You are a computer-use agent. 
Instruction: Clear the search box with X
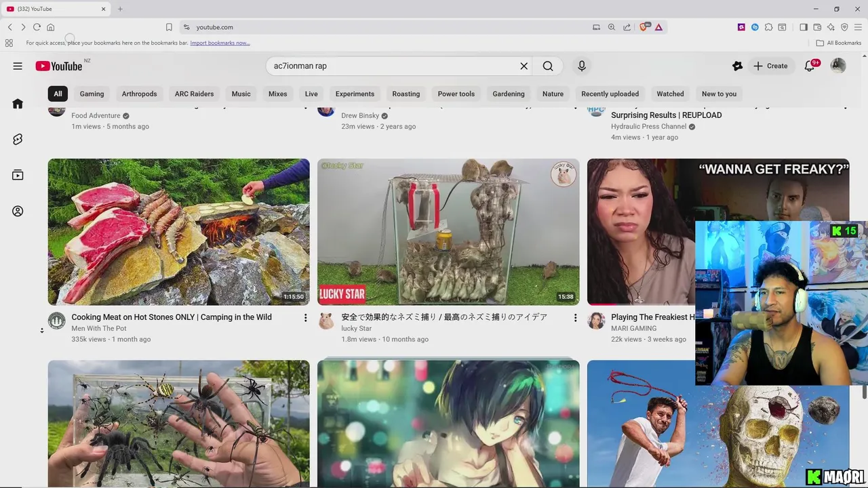click(524, 66)
